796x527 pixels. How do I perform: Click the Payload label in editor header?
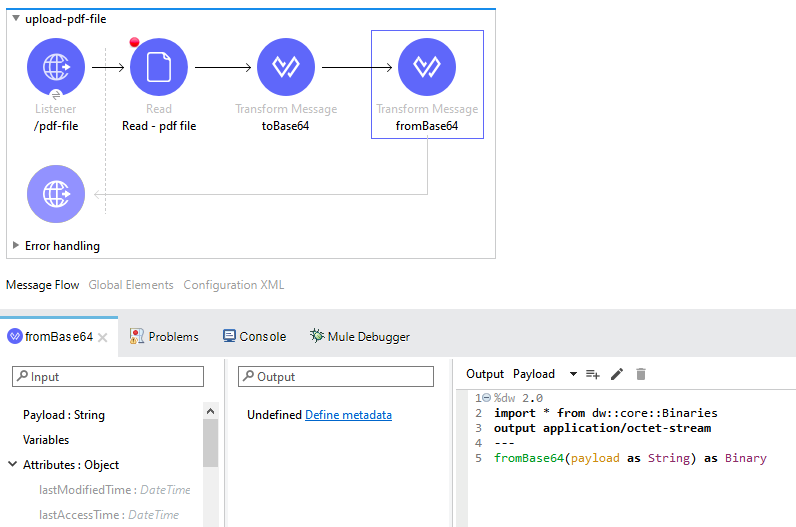(x=534, y=374)
